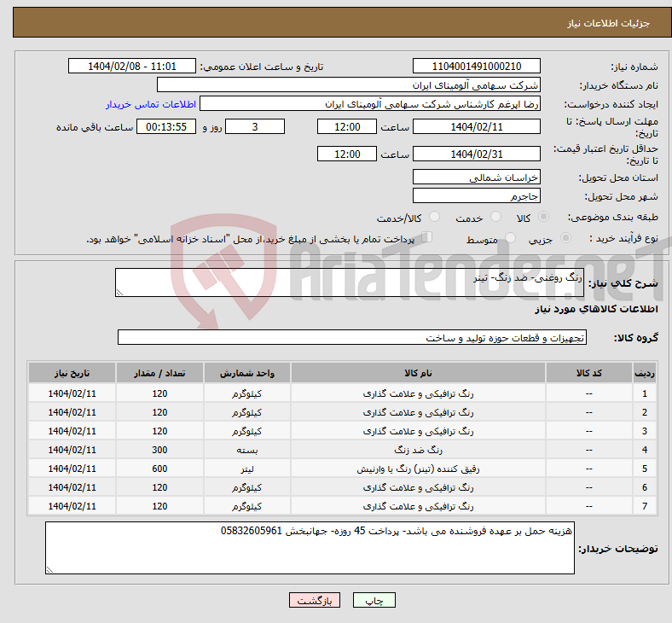672x623 pixels.
Task: Click the response deadline date 1404/02/11 field
Action: (x=476, y=127)
